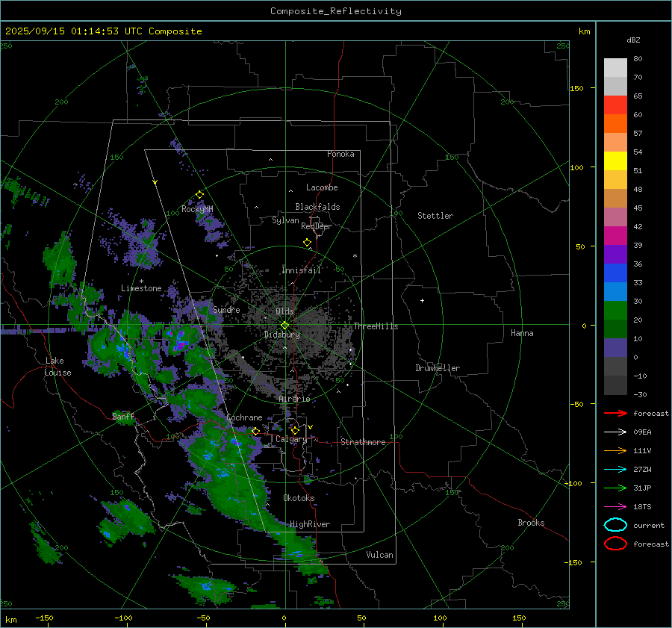
Task: Click the orange 111V arrow legend icon
Action: (x=615, y=450)
